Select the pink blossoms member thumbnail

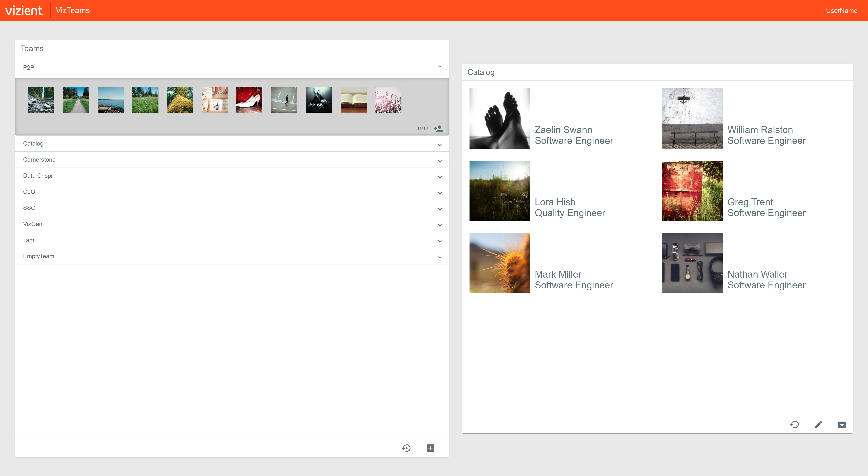coord(388,100)
